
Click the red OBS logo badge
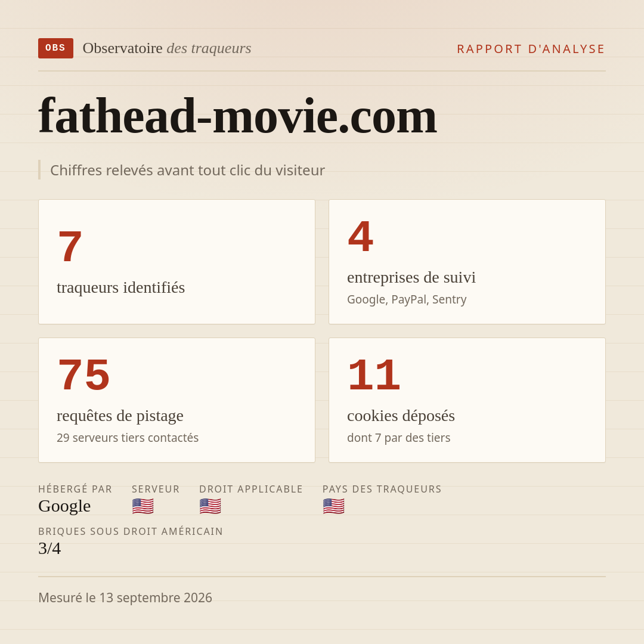(x=55, y=48)
